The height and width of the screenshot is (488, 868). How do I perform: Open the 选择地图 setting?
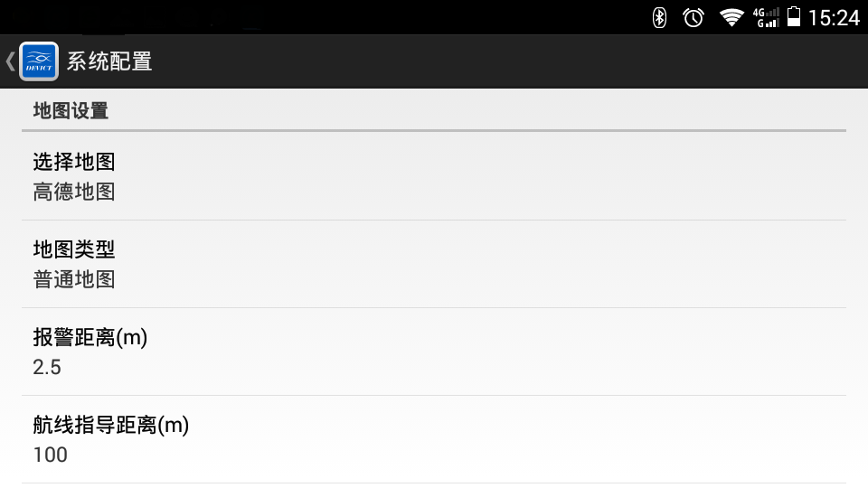click(434, 176)
